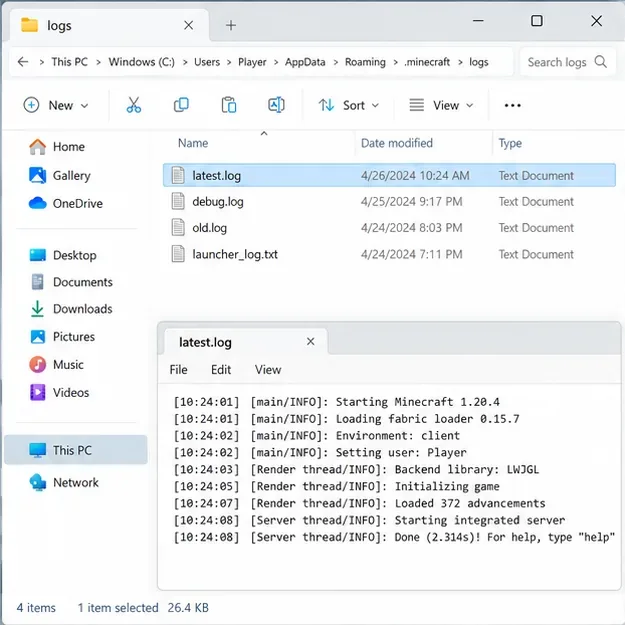Screen dimensions: 625x625
Task: Expand chevron before This PC breadcrumb
Action: tap(41, 62)
